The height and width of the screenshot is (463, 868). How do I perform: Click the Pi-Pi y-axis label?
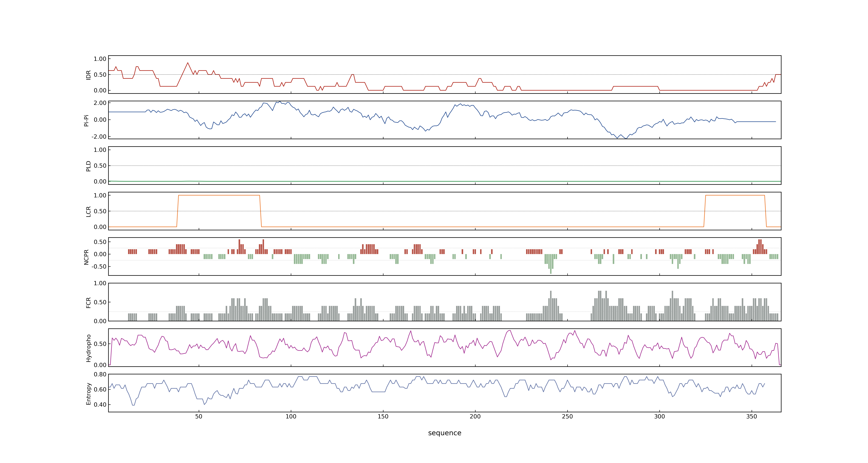tap(86, 120)
